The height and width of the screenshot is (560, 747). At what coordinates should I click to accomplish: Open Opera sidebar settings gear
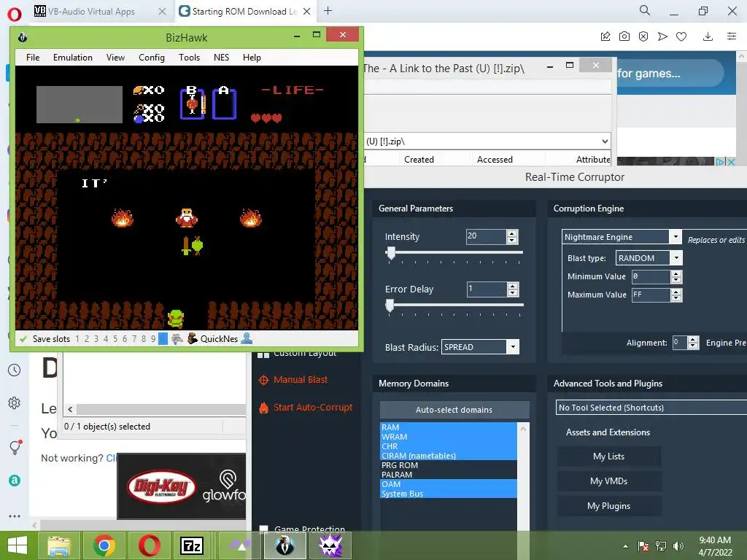(x=15, y=402)
